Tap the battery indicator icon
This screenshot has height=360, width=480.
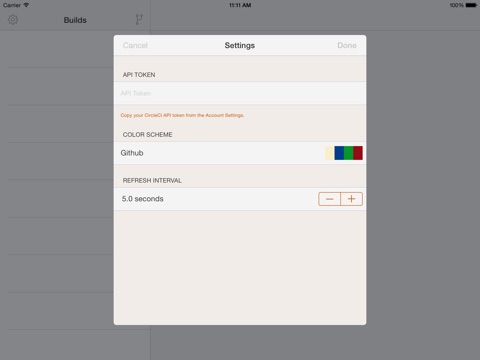point(471,5)
